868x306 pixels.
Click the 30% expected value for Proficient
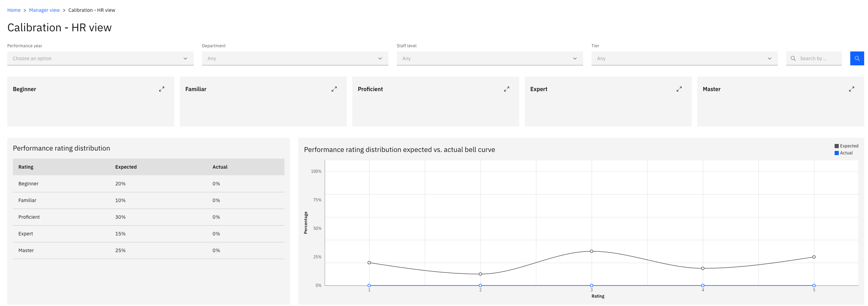tap(120, 217)
